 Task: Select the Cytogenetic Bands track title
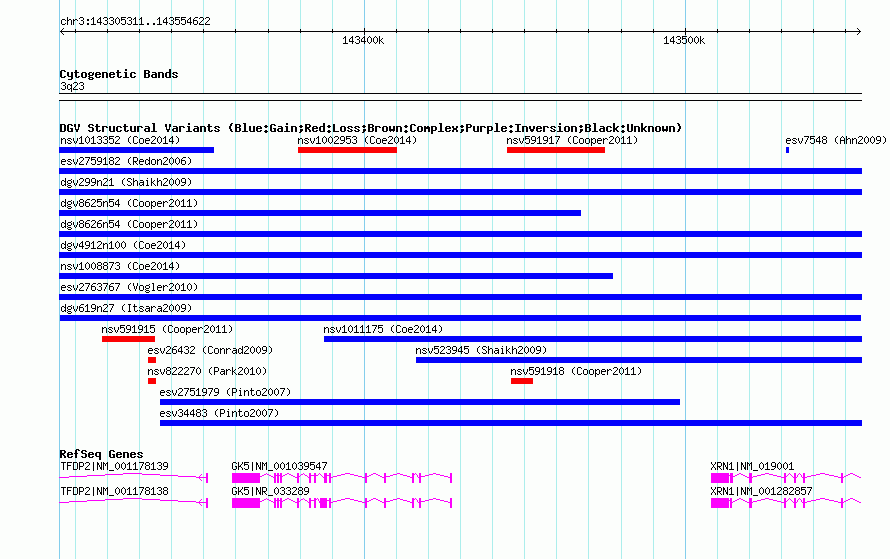119,74
